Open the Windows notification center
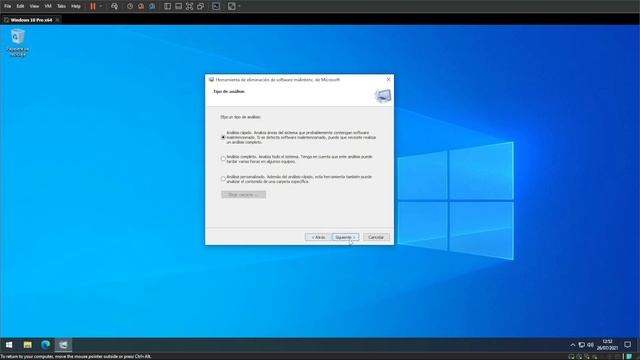The height and width of the screenshot is (360, 640). tap(628, 345)
